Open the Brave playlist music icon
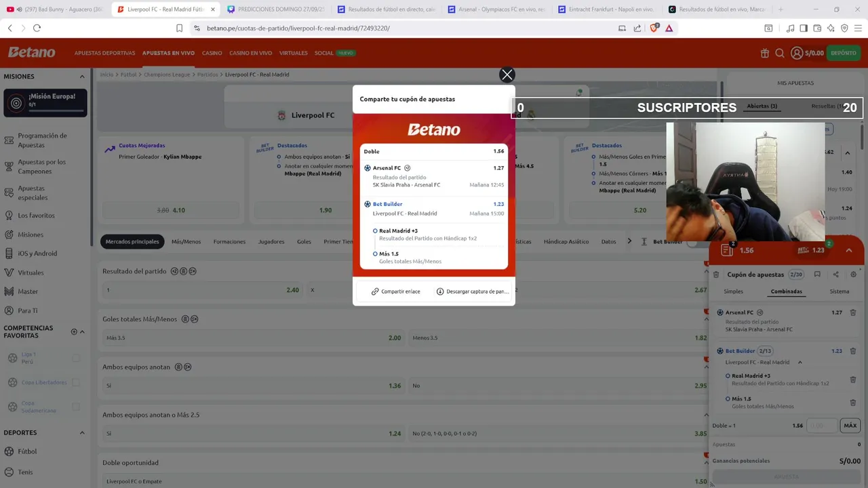868x488 pixels. pos(790,28)
